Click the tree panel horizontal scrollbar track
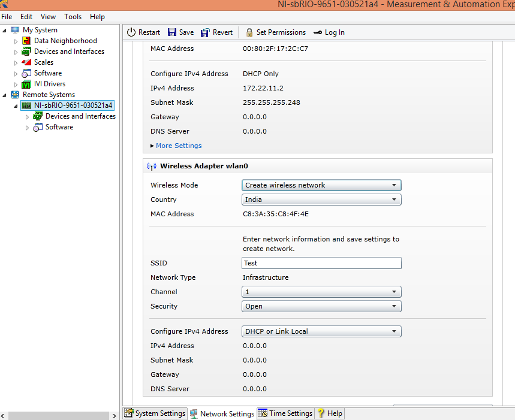515x420 pixels. coord(58,416)
